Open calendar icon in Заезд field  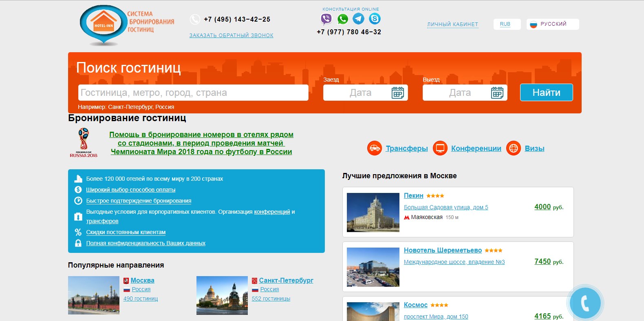(x=398, y=93)
